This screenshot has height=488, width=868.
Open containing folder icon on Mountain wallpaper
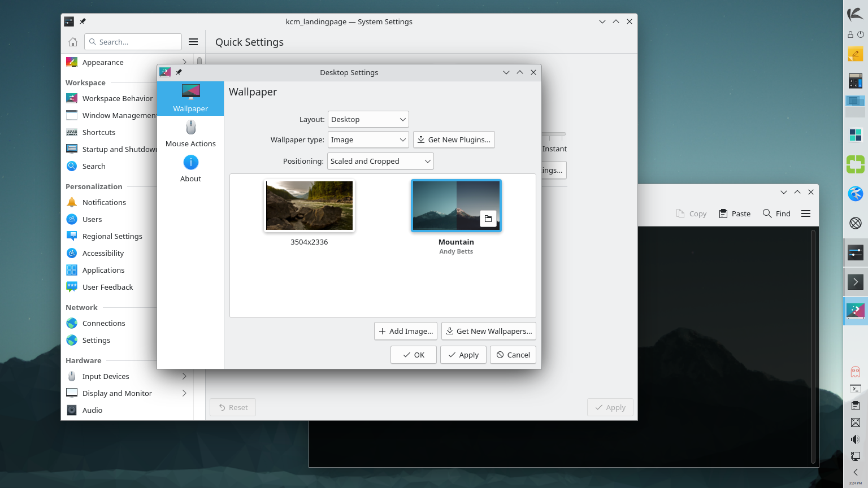pyautogui.click(x=488, y=219)
